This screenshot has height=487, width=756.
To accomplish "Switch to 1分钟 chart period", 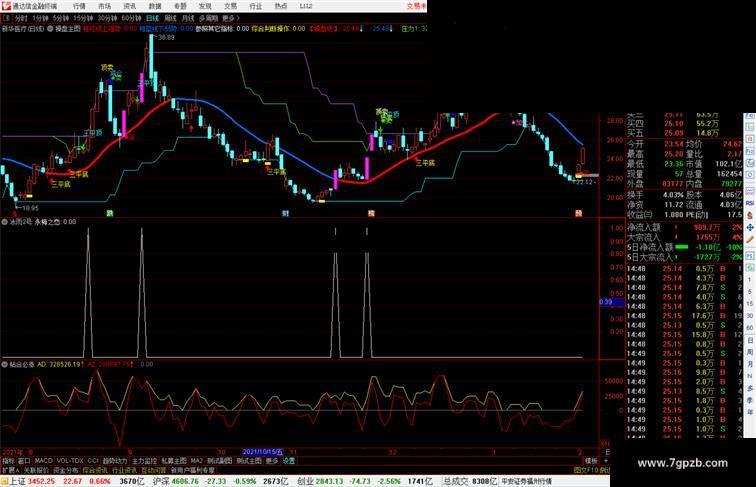I will pos(40,18).
